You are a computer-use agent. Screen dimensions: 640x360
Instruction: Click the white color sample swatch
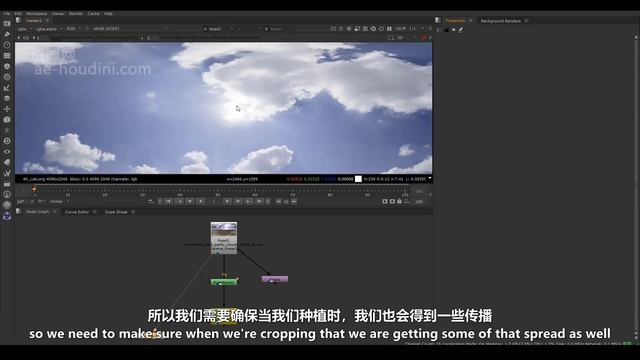tap(358, 179)
